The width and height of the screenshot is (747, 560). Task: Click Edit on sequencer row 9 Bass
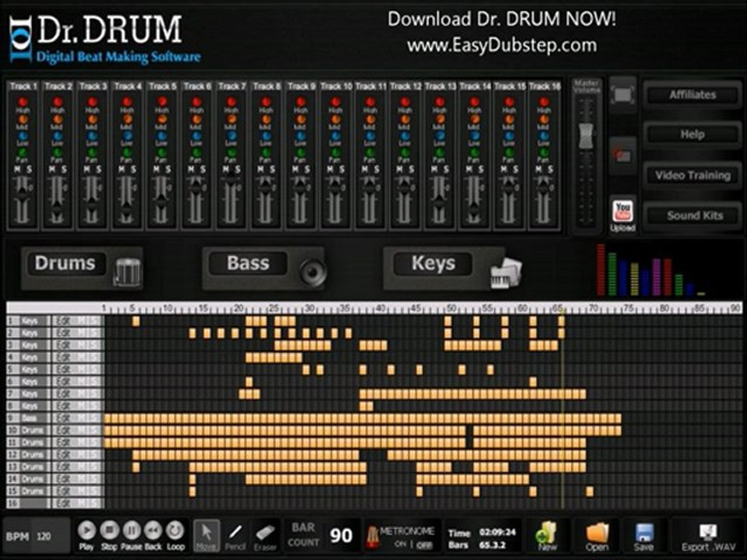[63, 418]
